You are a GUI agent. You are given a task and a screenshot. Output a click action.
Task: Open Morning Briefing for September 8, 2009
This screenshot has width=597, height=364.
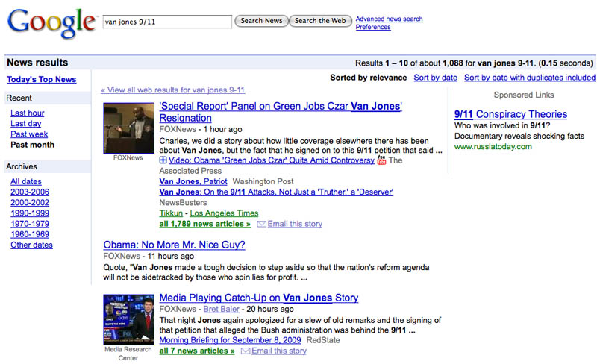pos(230,340)
